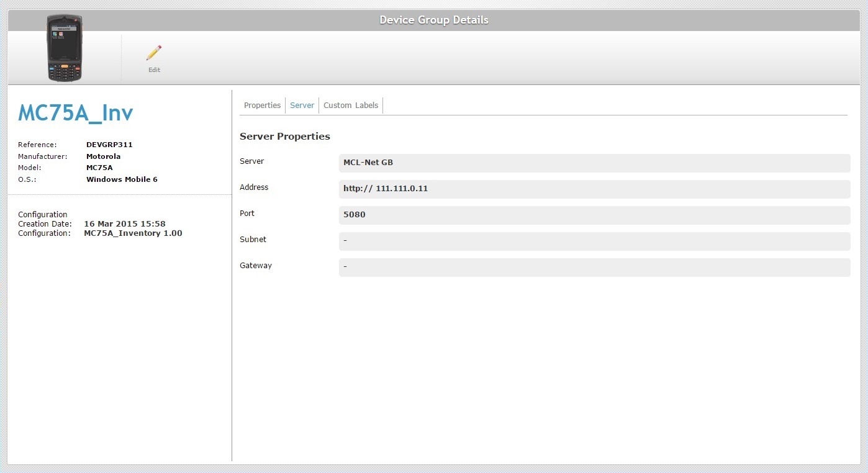Click the Address label in Server Properties
Screen dimensions: 868x473
[x=254, y=187]
